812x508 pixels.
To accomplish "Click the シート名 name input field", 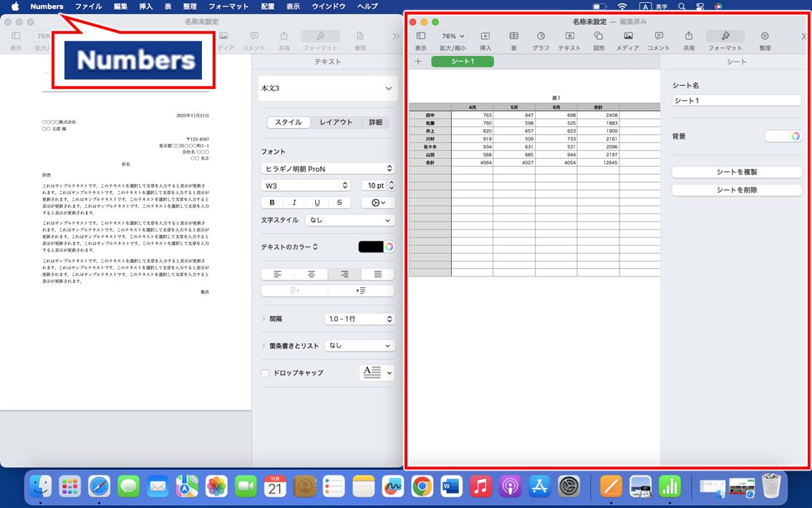I will point(736,100).
